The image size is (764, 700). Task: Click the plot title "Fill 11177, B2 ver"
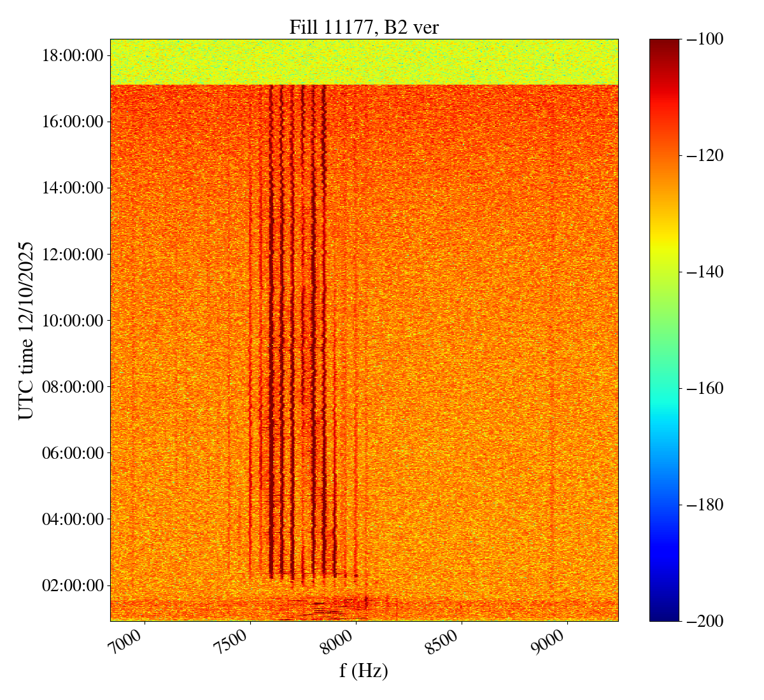point(364,27)
